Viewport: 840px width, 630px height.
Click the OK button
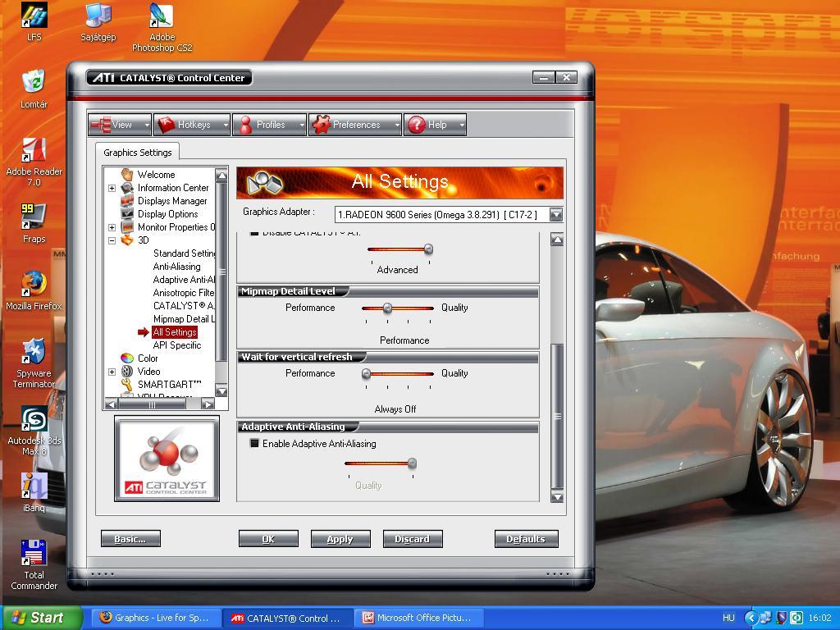[x=268, y=539]
